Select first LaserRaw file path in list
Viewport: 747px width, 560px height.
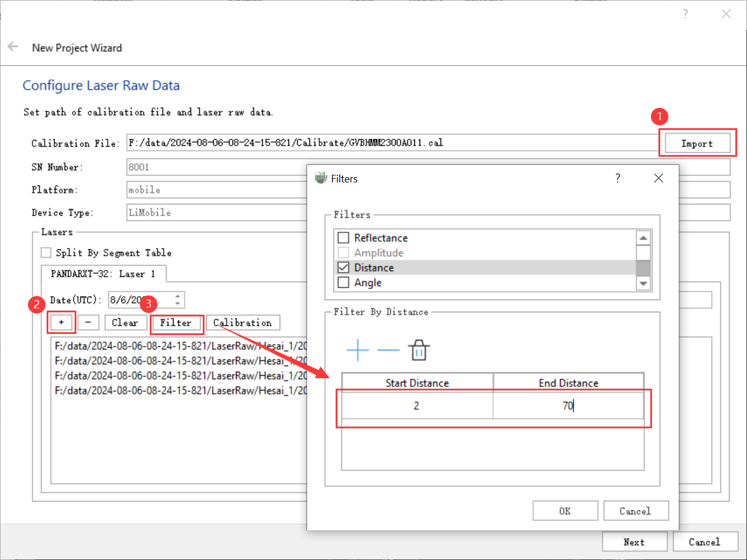181,346
